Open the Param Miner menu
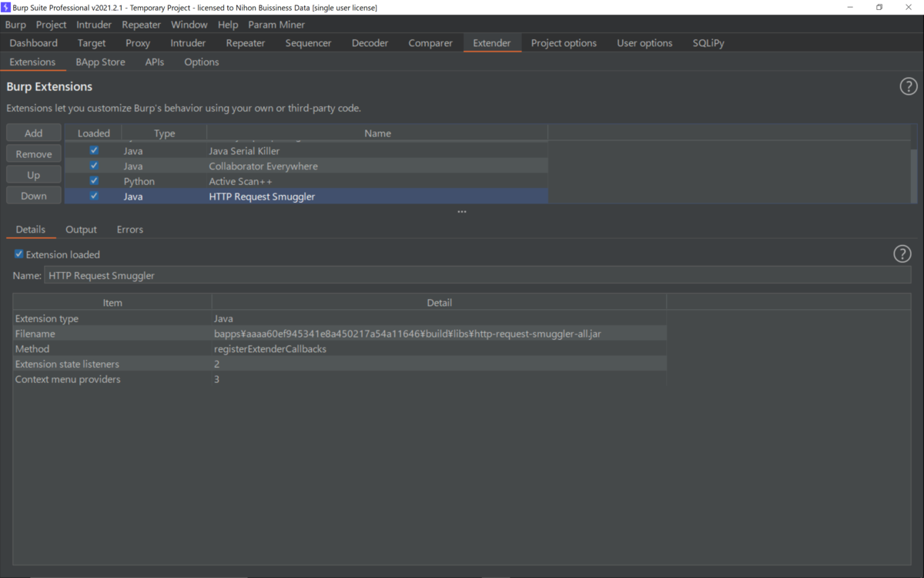 [276, 25]
